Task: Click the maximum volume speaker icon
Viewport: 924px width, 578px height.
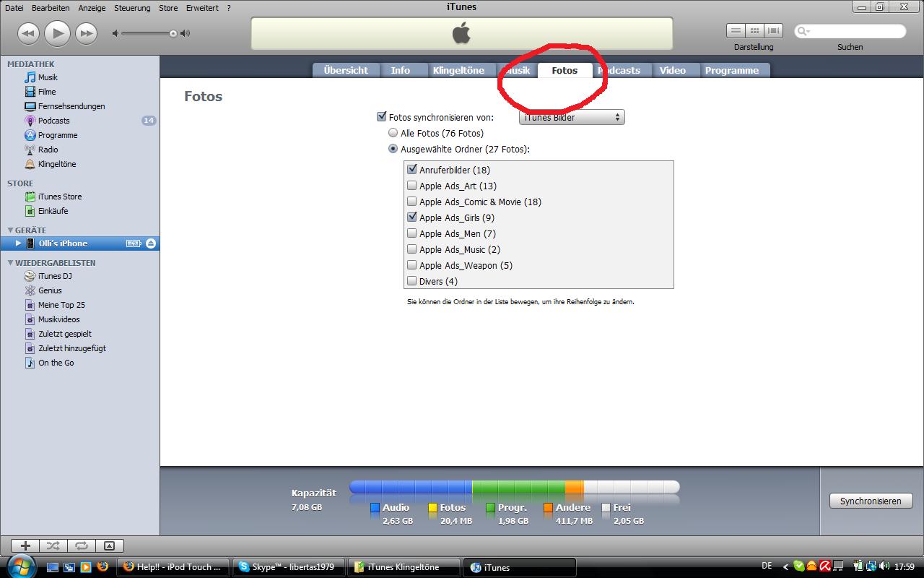Action: coord(186,33)
